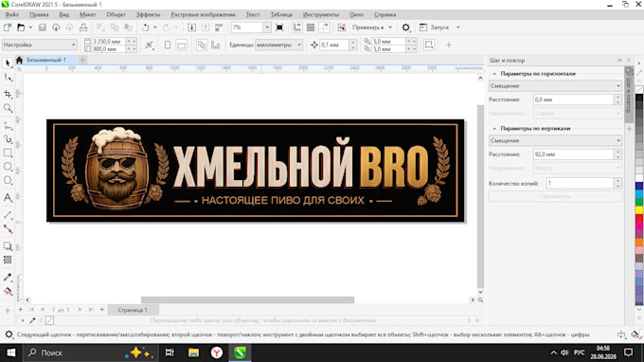
Task: Click the Current page button
Action: pyautogui.click(x=215, y=45)
